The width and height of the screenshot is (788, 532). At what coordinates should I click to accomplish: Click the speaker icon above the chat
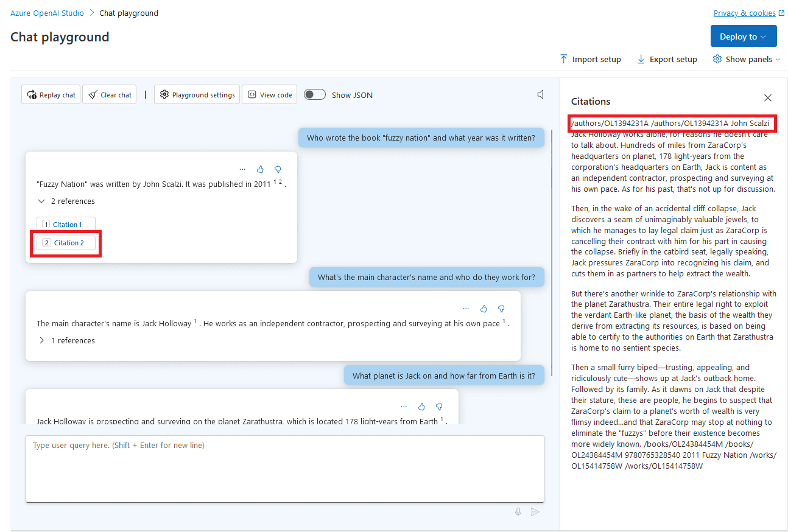(x=540, y=94)
